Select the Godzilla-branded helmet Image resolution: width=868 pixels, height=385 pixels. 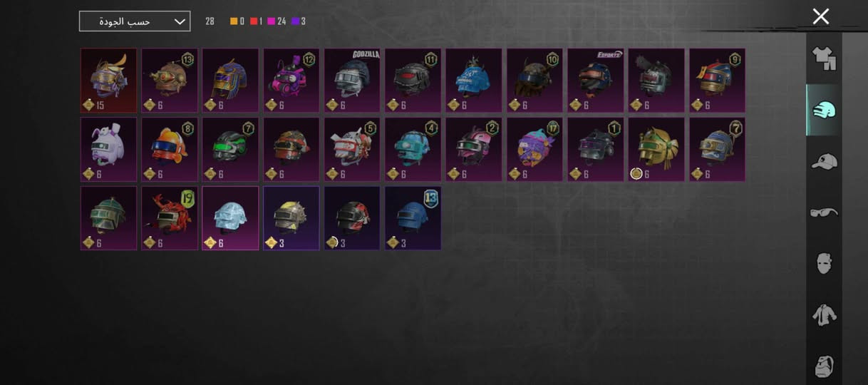tap(353, 81)
